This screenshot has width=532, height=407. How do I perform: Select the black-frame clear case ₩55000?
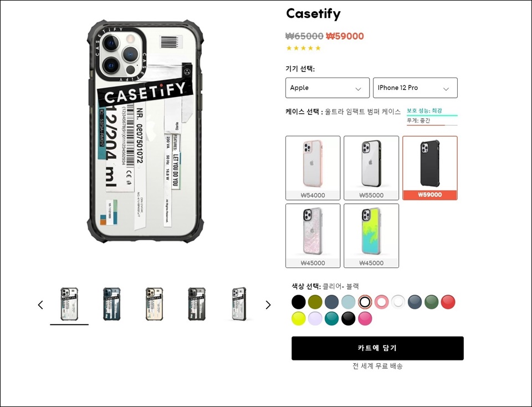(371, 168)
